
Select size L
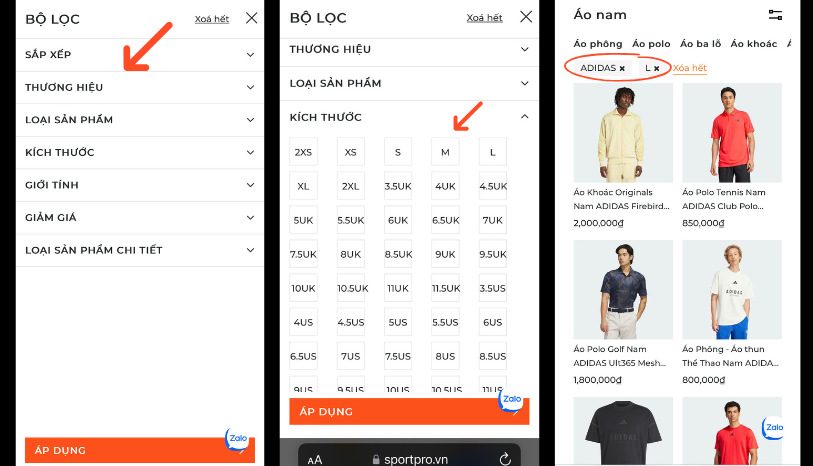click(x=493, y=152)
